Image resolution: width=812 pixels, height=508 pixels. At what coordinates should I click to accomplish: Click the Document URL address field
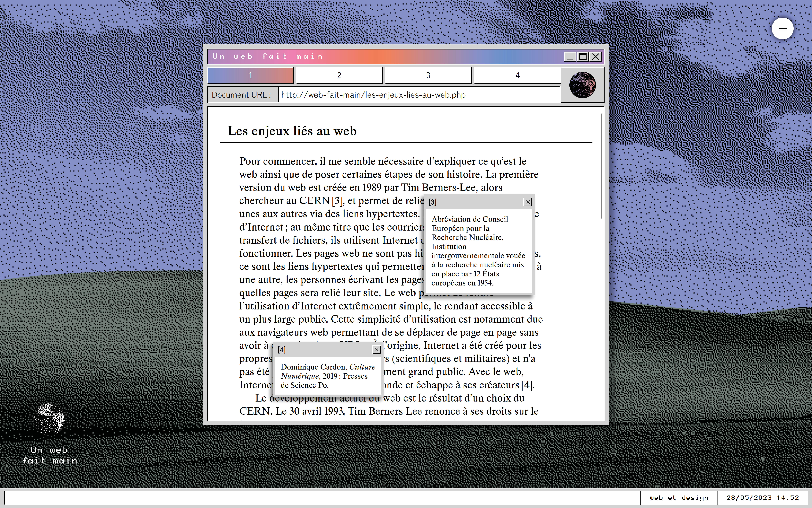tap(419, 95)
